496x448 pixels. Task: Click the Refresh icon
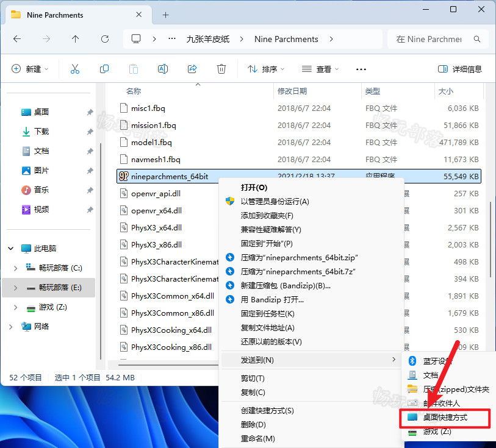pos(105,39)
